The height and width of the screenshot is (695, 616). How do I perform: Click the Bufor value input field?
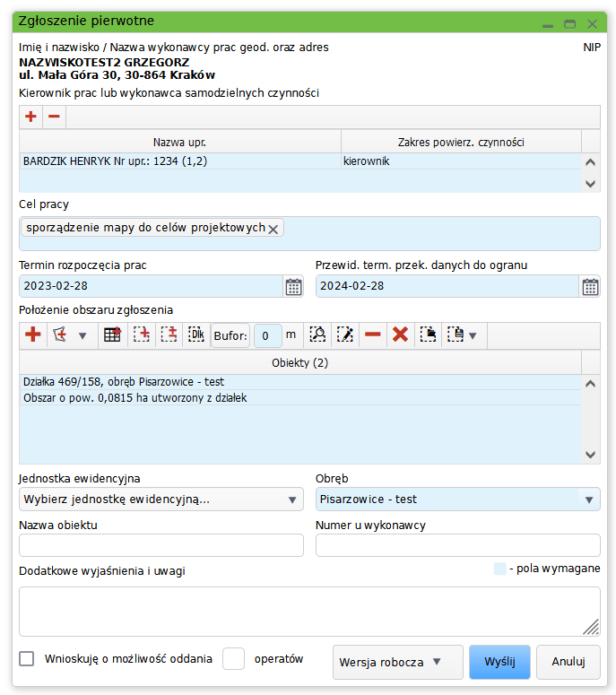click(x=267, y=335)
